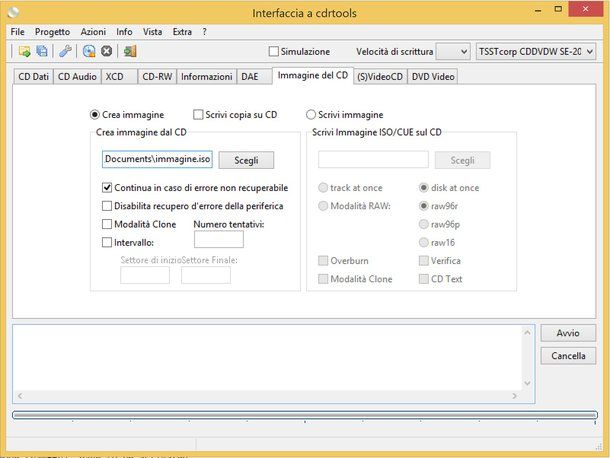Open settings with the wrench icon
Viewport: 610px width, 458px height.
(x=65, y=51)
